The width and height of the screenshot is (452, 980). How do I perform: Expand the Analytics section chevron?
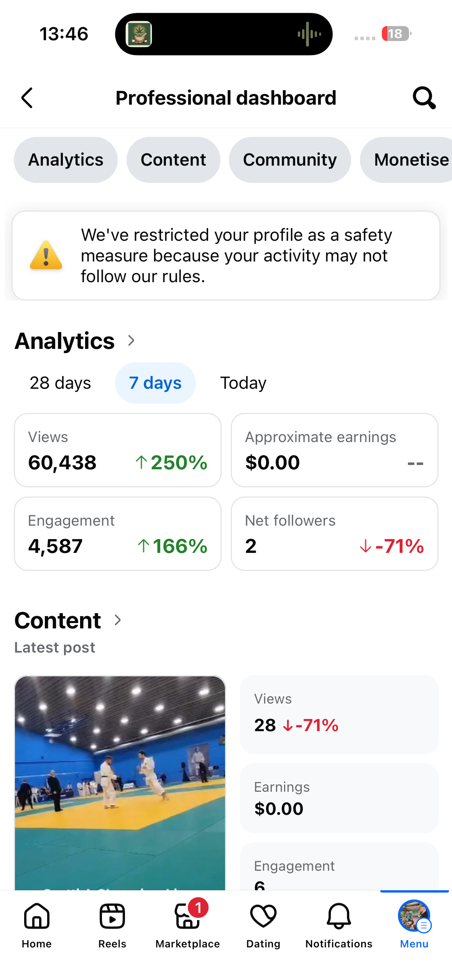click(x=131, y=340)
